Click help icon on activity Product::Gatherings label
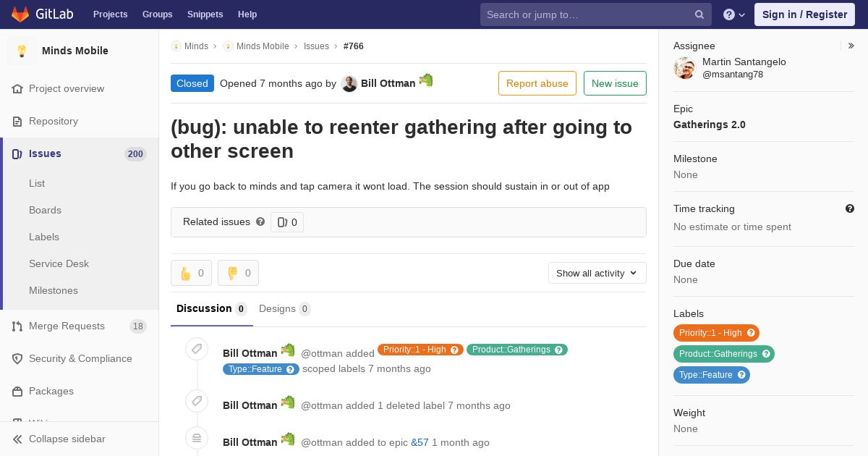 [x=559, y=350]
